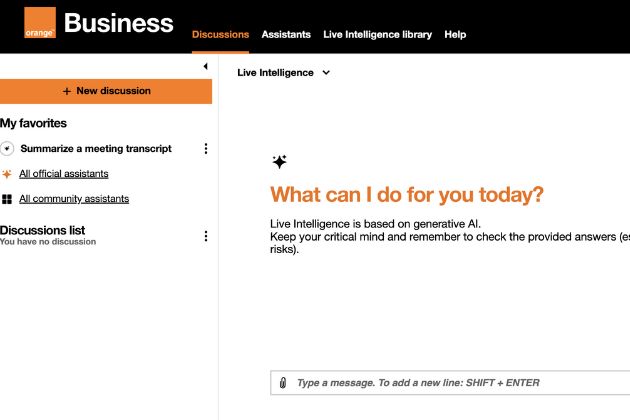Open All official assistants link

[64, 174]
